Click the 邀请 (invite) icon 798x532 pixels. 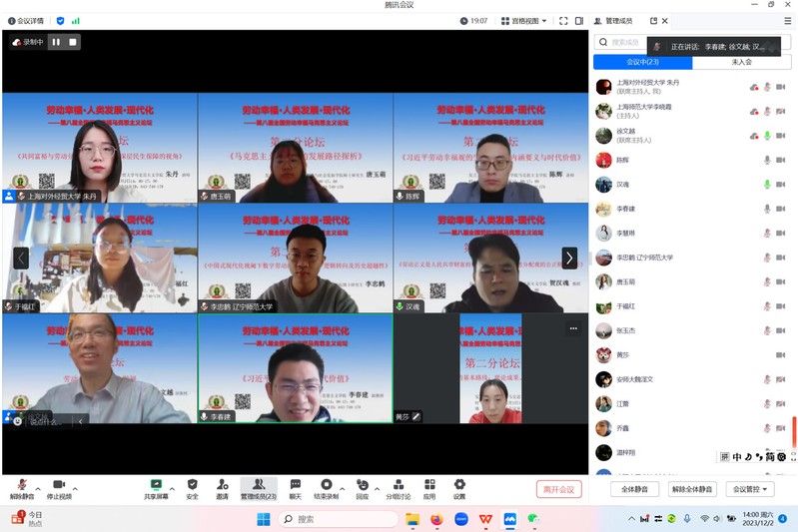point(222,485)
